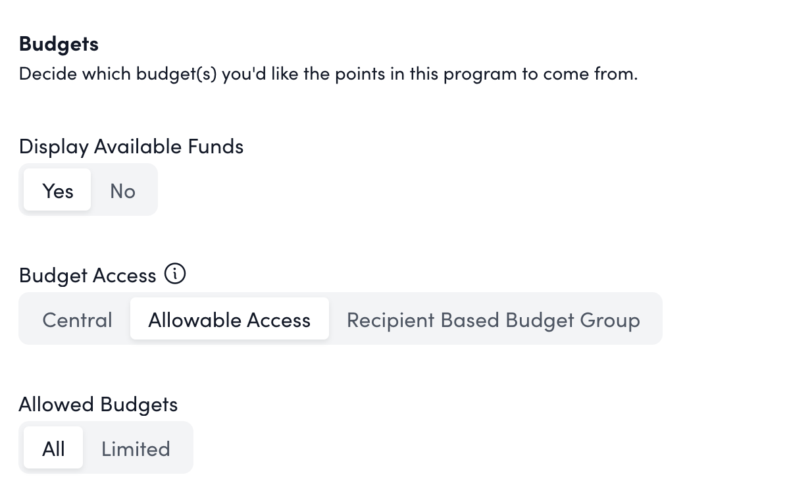
Task: Click the Display Available Funds label
Action: tap(131, 146)
